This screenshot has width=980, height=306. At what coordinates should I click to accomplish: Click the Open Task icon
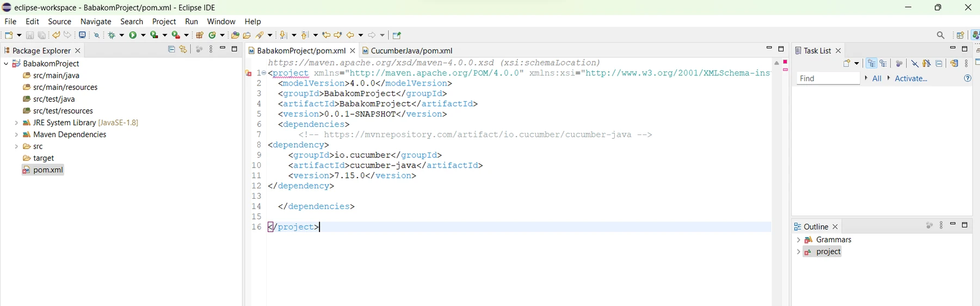(247, 35)
